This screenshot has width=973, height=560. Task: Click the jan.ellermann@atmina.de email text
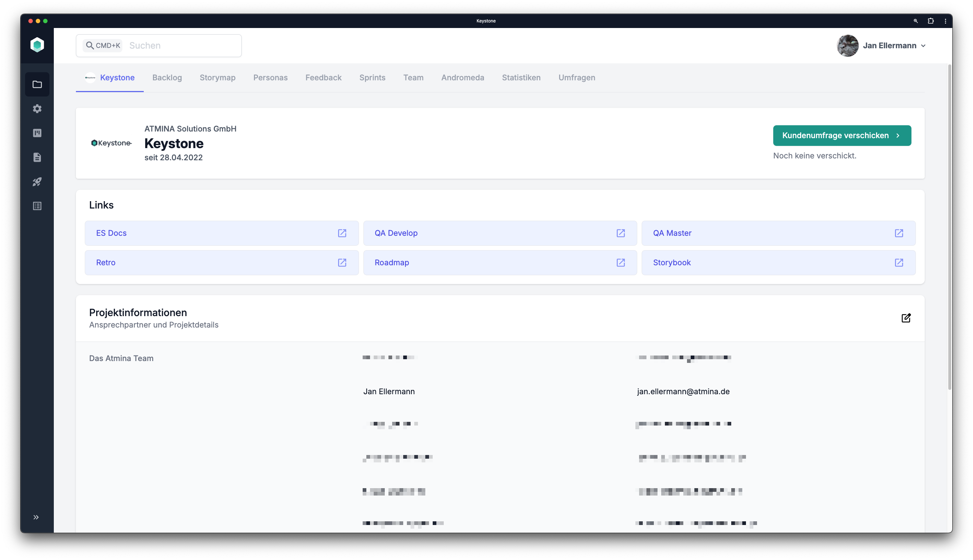(683, 392)
